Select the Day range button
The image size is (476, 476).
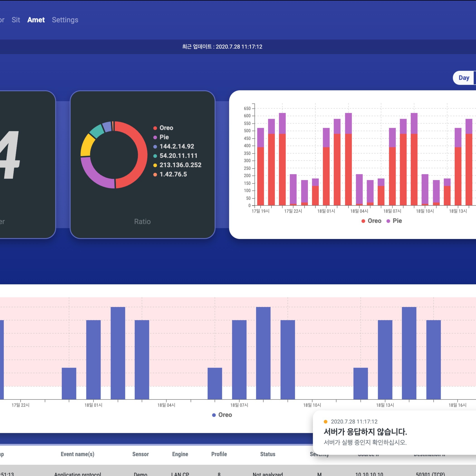click(464, 78)
